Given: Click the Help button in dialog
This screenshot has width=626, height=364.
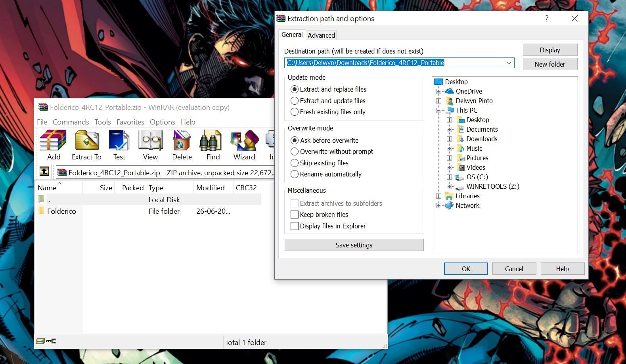Looking at the screenshot, I should click(x=562, y=268).
